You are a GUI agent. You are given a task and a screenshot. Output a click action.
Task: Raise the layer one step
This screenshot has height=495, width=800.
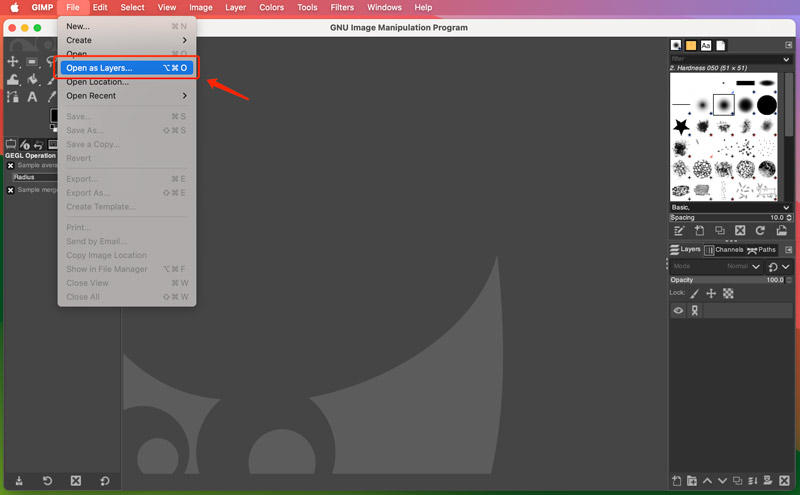707,481
